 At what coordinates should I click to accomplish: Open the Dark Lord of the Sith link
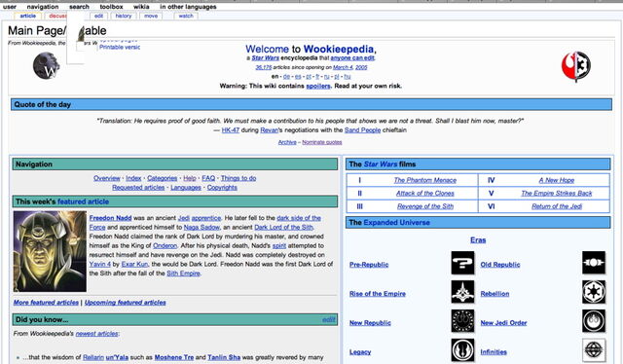coord(283,228)
